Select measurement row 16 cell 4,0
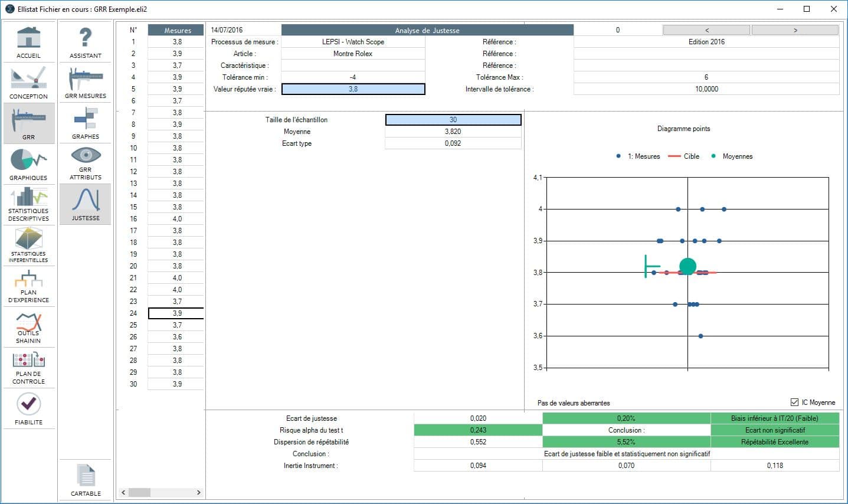The image size is (848, 504). pos(176,219)
